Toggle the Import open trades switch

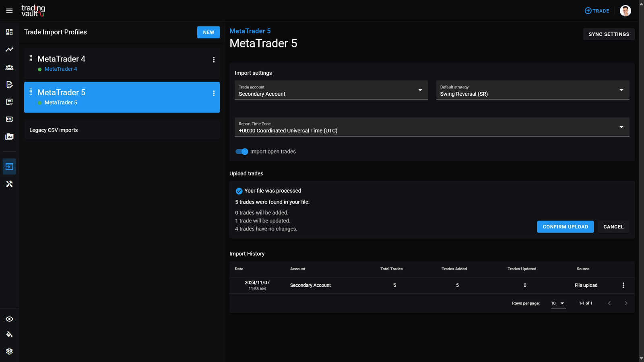coord(242,152)
